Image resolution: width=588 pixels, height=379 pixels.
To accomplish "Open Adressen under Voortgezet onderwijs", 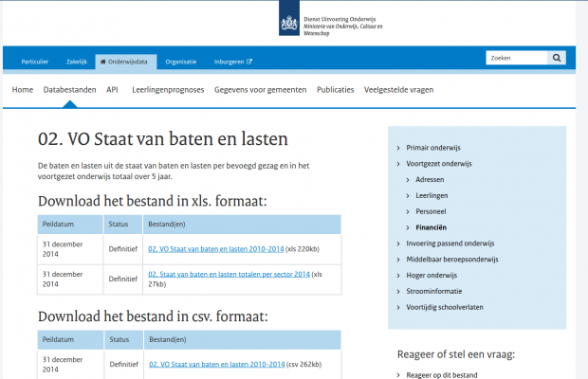I will tap(430, 180).
